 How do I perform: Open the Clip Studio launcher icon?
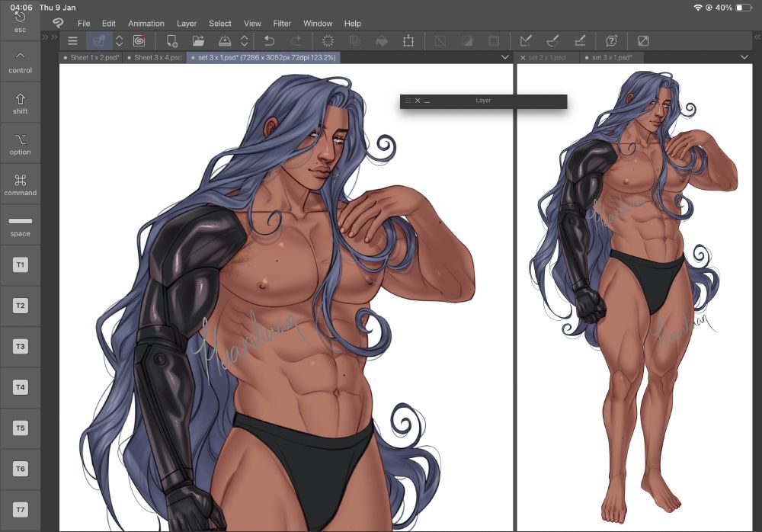click(139, 41)
